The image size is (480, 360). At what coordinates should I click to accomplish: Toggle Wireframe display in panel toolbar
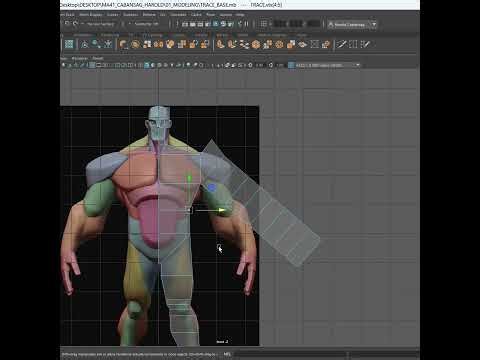140,65
